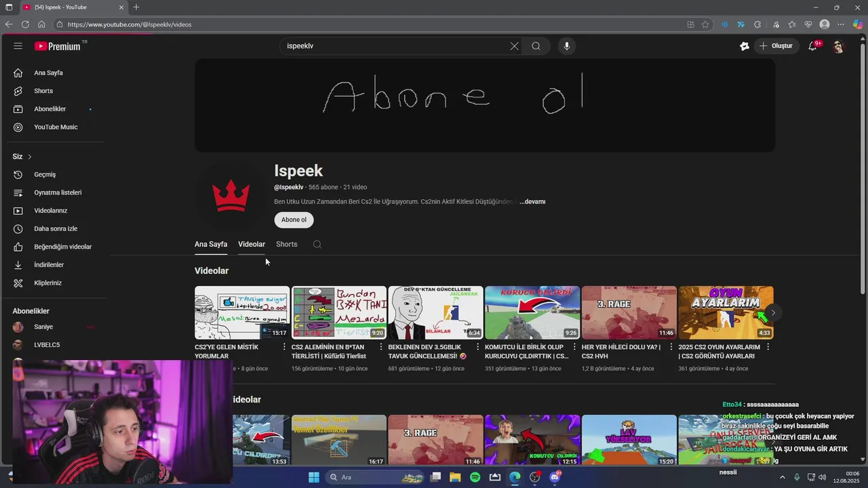Open thumbnail of 2025 CS2 OYUN AYARLARIM

tap(726, 312)
